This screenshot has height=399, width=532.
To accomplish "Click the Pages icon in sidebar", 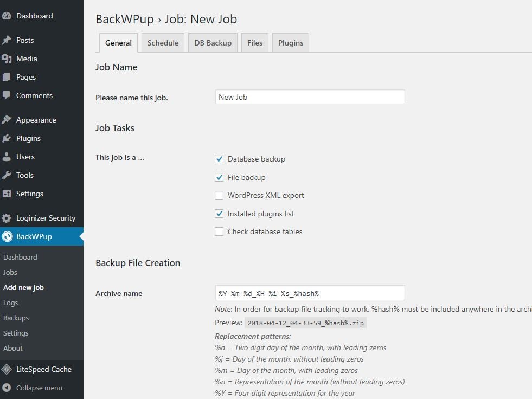I will click(7, 77).
